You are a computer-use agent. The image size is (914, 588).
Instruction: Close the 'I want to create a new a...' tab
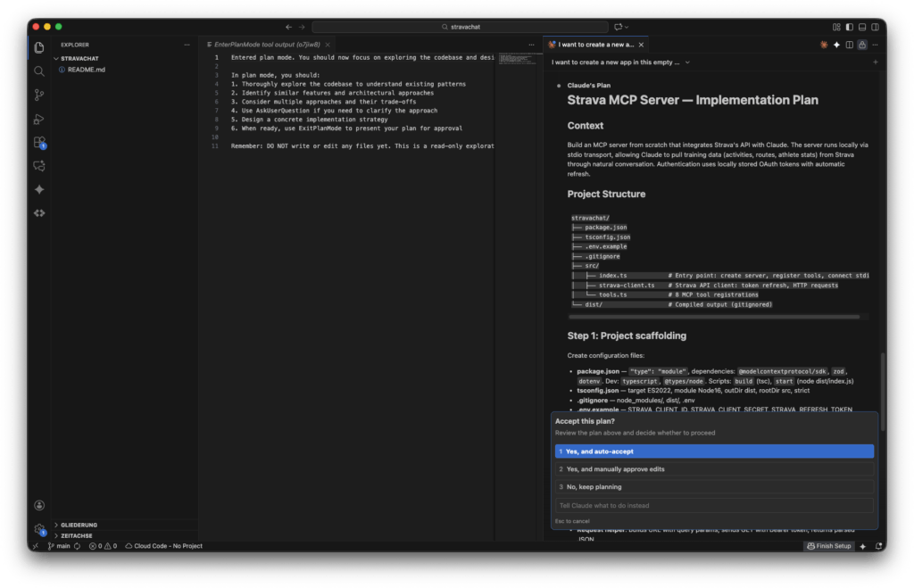click(641, 45)
